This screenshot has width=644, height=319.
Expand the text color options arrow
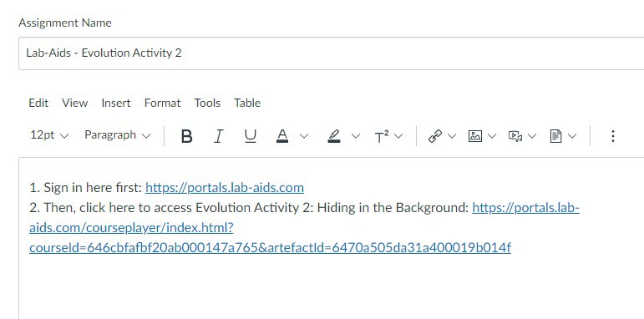pyautogui.click(x=304, y=136)
